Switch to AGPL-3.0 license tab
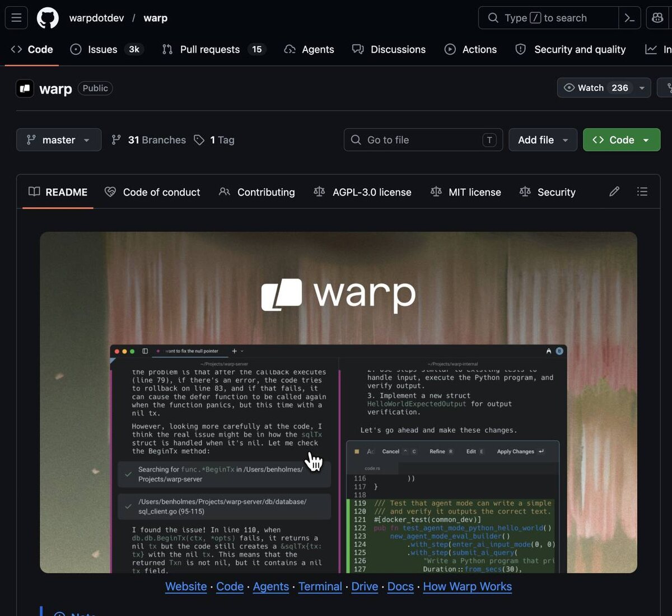The image size is (672, 616). click(x=362, y=192)
